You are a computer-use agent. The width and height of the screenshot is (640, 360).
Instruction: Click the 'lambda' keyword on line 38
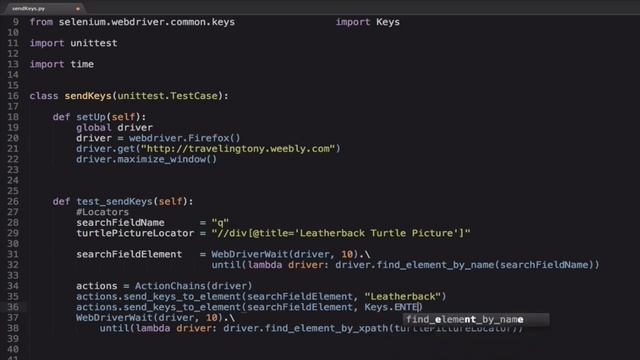(153, 329)
